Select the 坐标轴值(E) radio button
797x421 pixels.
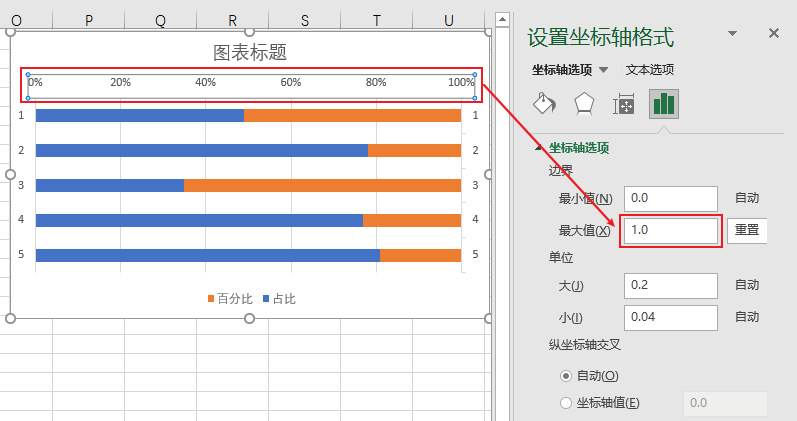[566, 403]
